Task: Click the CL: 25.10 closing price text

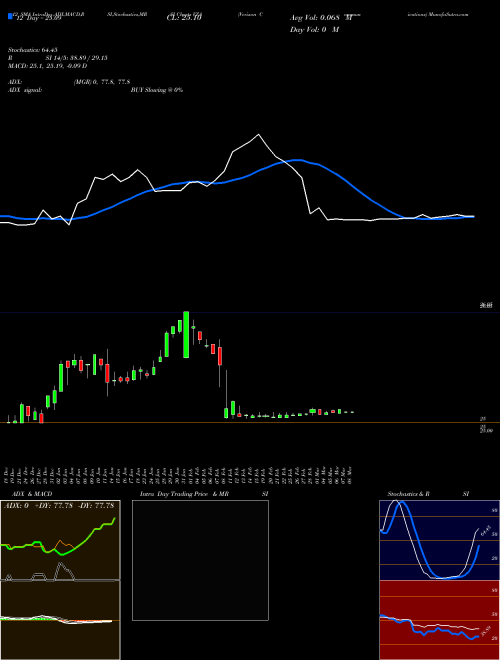Action: (x=184, y=18)
